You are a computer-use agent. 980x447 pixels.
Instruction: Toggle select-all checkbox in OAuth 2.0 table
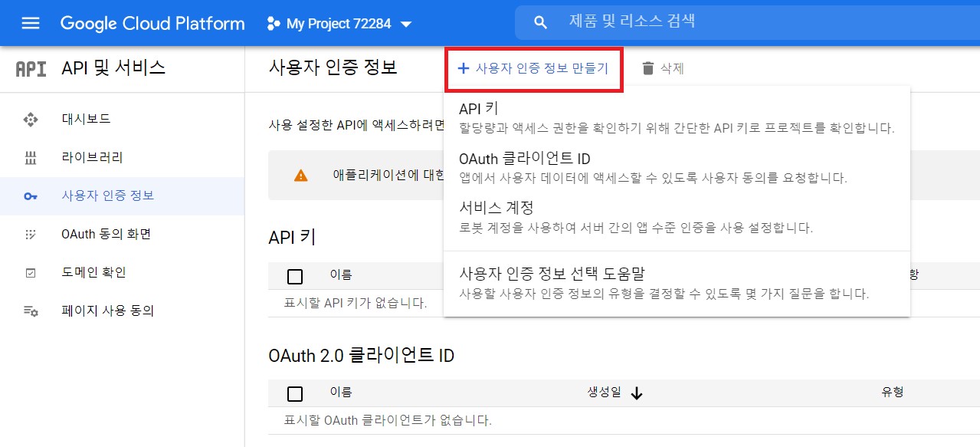click(x=294, y=394)
